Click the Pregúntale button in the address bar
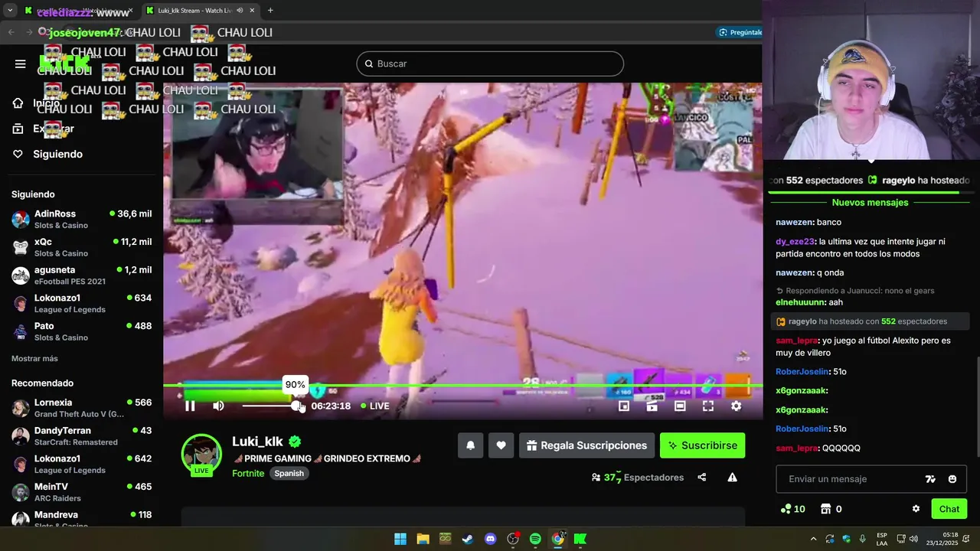Image resolution: width=980 pixels, height=551 pixels. (740, 32)
